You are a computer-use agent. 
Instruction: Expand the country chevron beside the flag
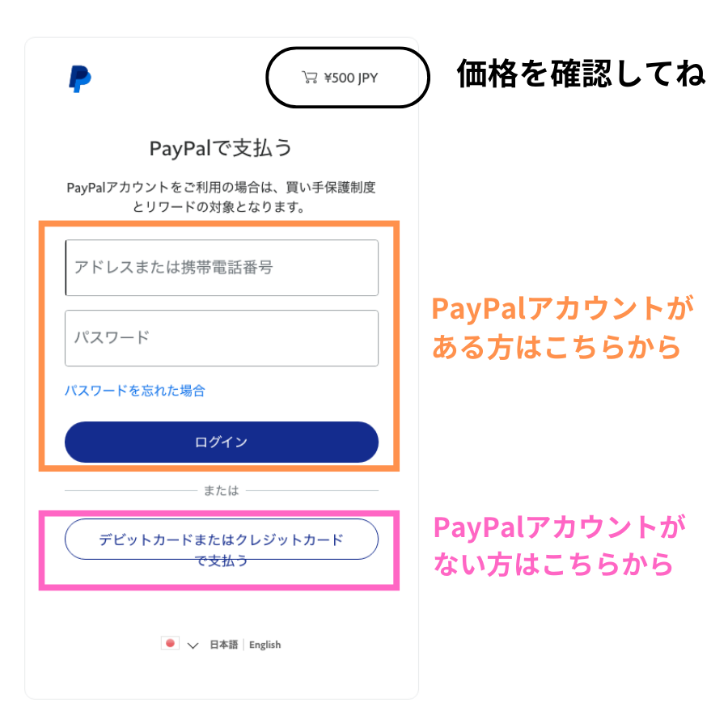click(193, 645)
